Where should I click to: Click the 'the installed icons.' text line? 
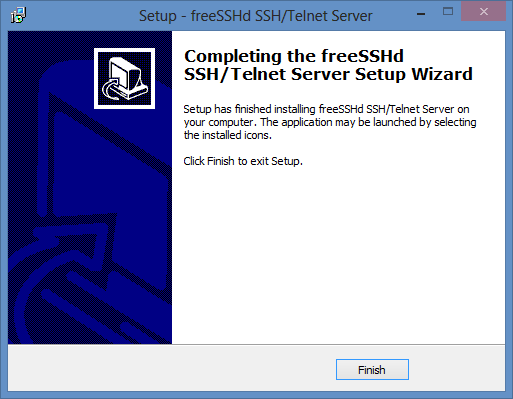click(x=228, y=135)
